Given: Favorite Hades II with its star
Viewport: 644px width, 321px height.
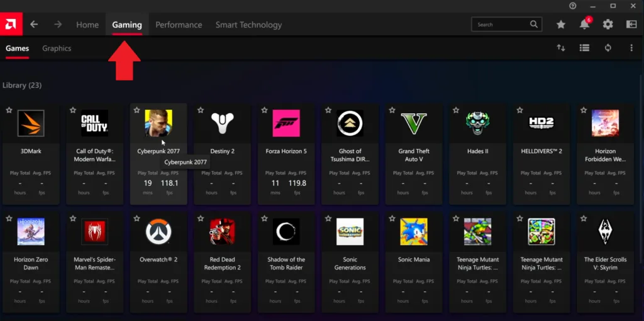Looking at the screenshot, I should [456, 111].
